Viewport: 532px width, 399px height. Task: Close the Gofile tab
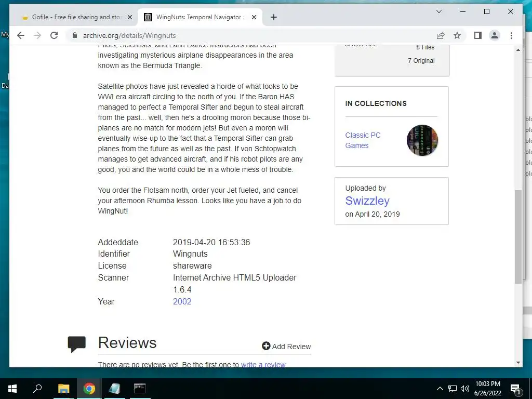129,17
